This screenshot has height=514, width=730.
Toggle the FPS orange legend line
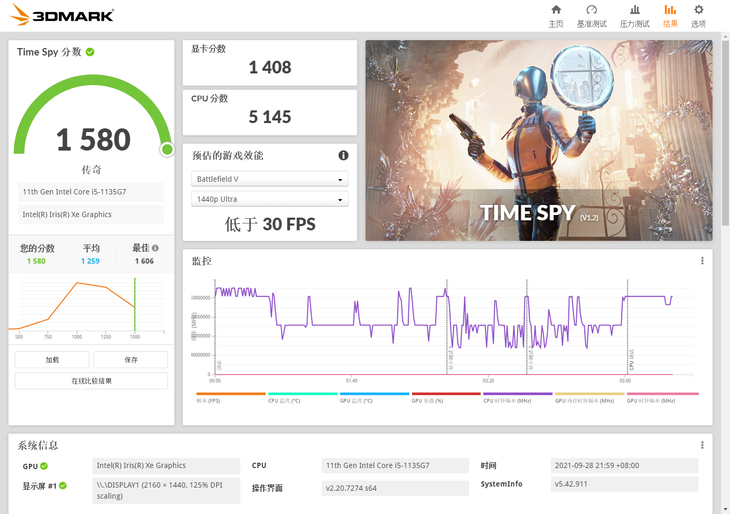(x=231, y=398)
